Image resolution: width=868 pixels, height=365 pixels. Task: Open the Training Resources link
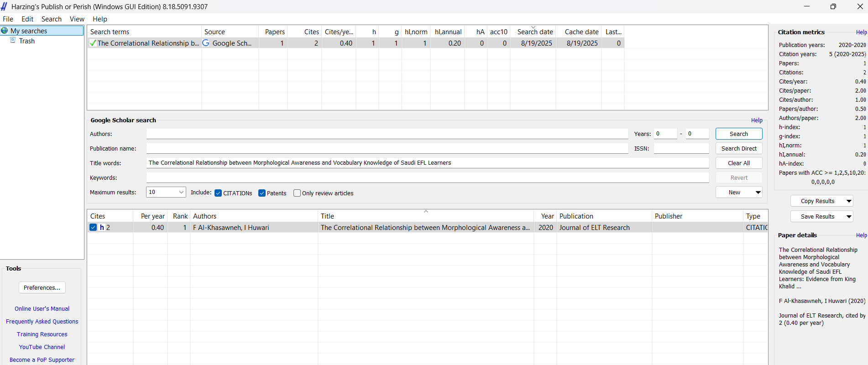click(42, 334)
